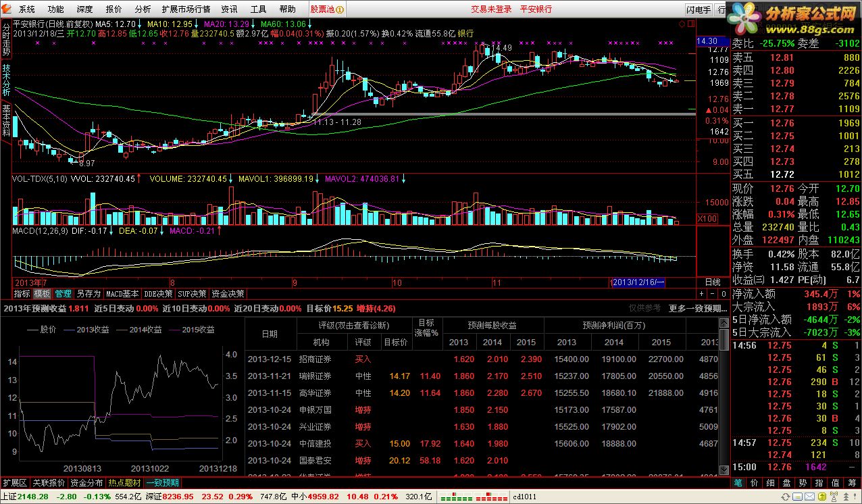
Task: Open the 扩展市场行情 menu
Action: coord(186,9)
